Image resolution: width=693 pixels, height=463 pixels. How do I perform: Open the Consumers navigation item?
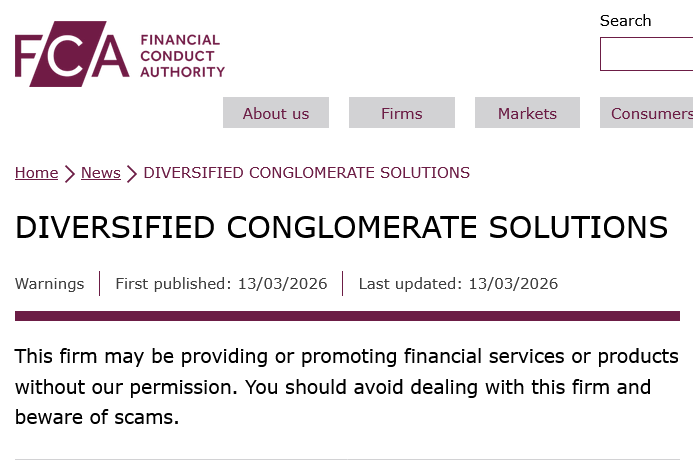coord(648,113)
